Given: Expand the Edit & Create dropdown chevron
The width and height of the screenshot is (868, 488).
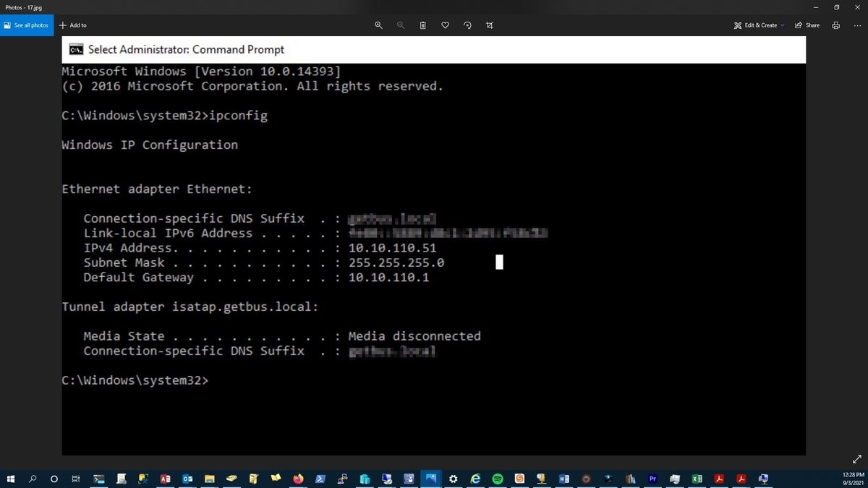Looking at the screenshot, I should click(783, 25).
